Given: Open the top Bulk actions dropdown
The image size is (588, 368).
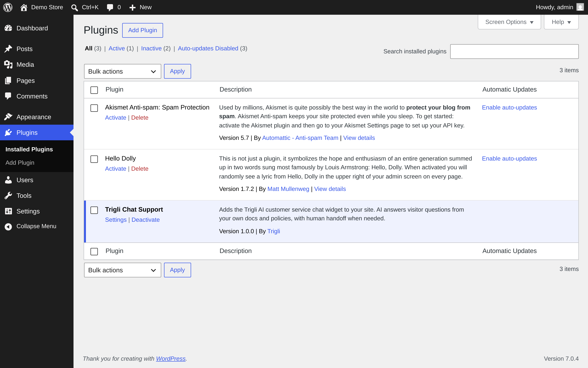Looking at the screenshot, I should 122,71.
